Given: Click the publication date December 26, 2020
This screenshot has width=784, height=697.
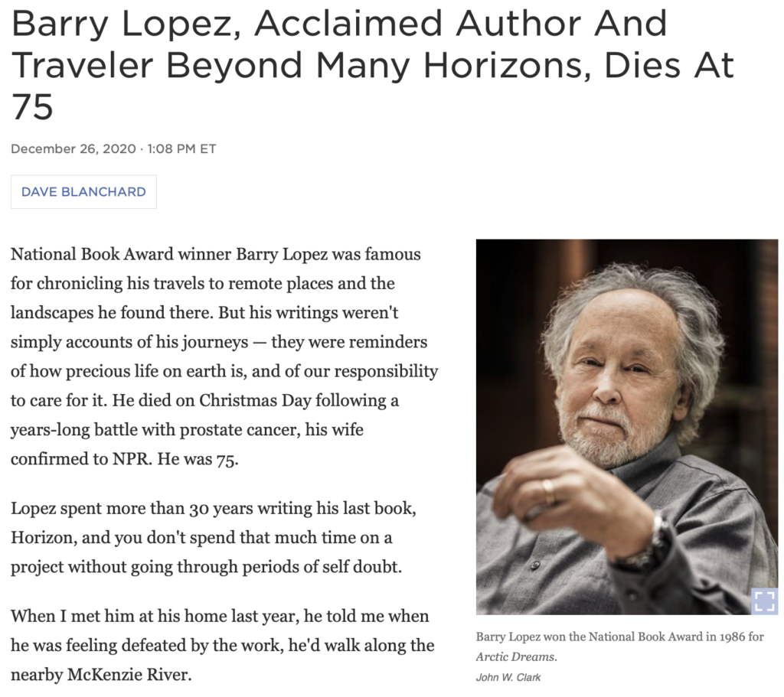Looking at the screenshot, I should click(x=73, y=148).
